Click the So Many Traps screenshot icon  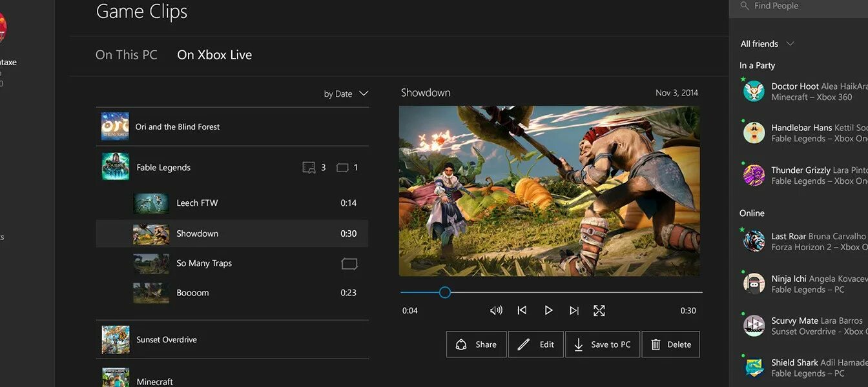click(x=349, y=264)
